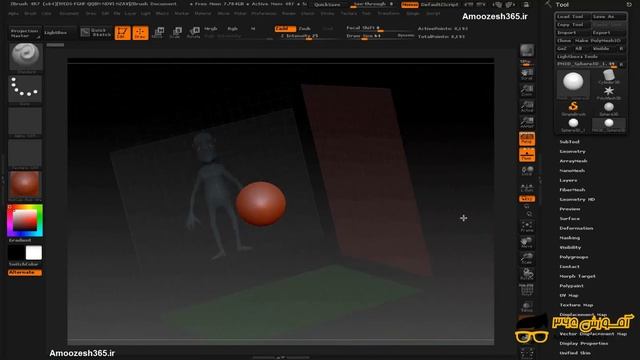The height and width of the screenshot is (360, 640).
Task: Open the current brush thumbnail
Action: click(x=25, y=58)
